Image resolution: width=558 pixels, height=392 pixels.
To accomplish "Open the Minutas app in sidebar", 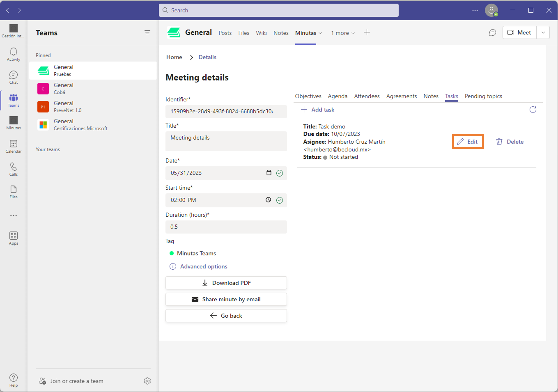I will click(x=13, y=123).
